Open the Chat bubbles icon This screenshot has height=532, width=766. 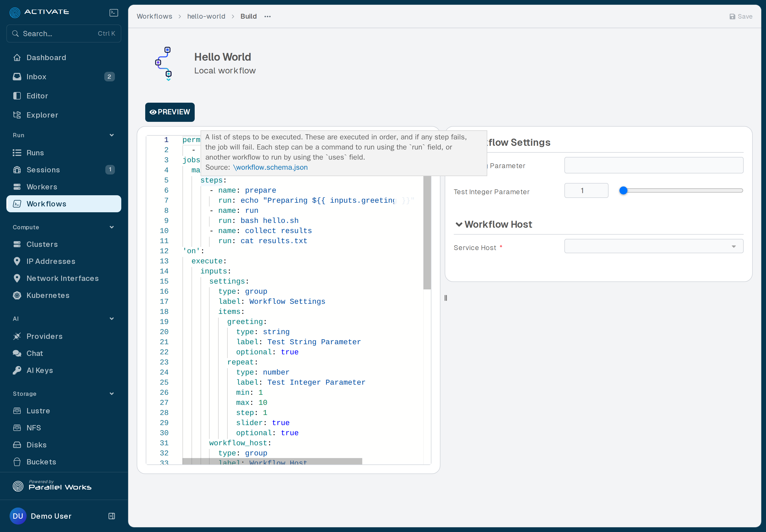(x=17, y=353)
